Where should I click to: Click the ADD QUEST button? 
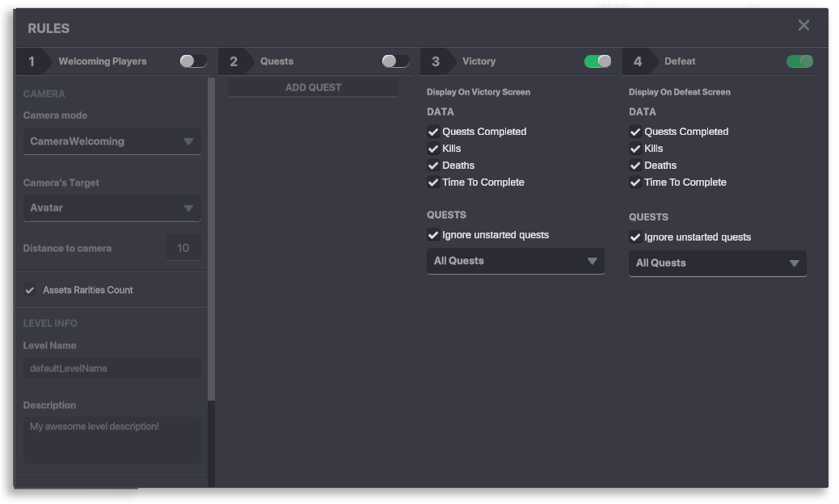click(x=314, y=87)
